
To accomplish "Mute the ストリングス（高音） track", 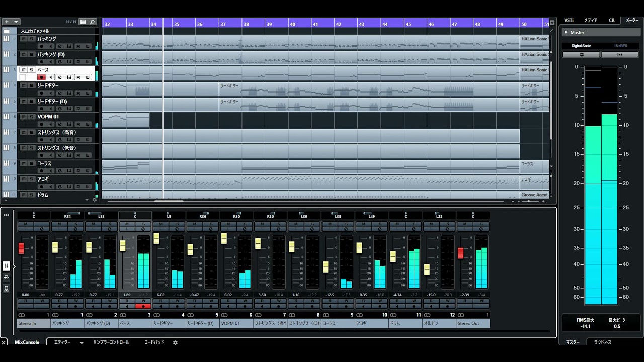I will click(23, 132).
